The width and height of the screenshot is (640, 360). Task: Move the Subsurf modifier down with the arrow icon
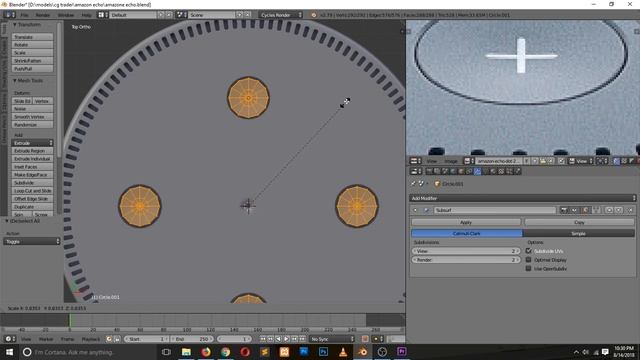619,210
